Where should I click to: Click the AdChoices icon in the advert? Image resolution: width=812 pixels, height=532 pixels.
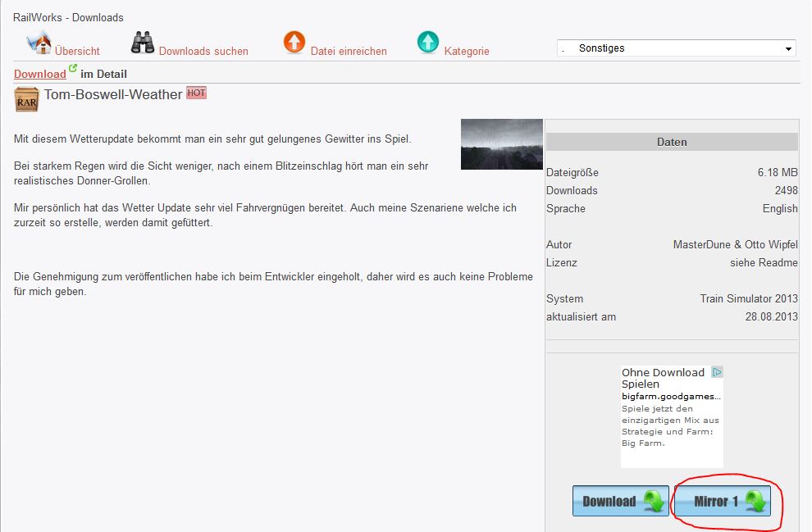point(717,372)
